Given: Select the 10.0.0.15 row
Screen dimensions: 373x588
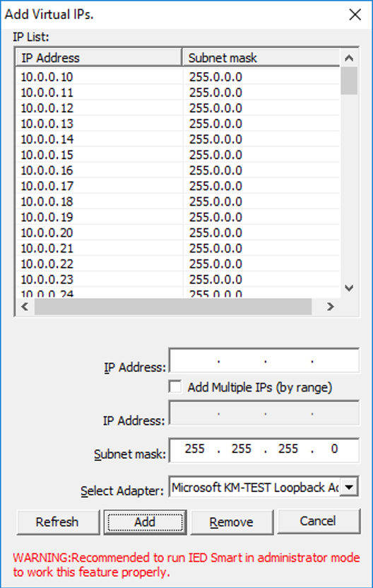Looking at the screenshot, I should 178,155.
